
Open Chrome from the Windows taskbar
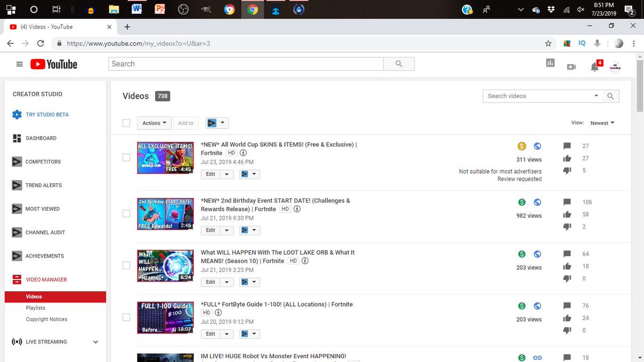(252, 9)
